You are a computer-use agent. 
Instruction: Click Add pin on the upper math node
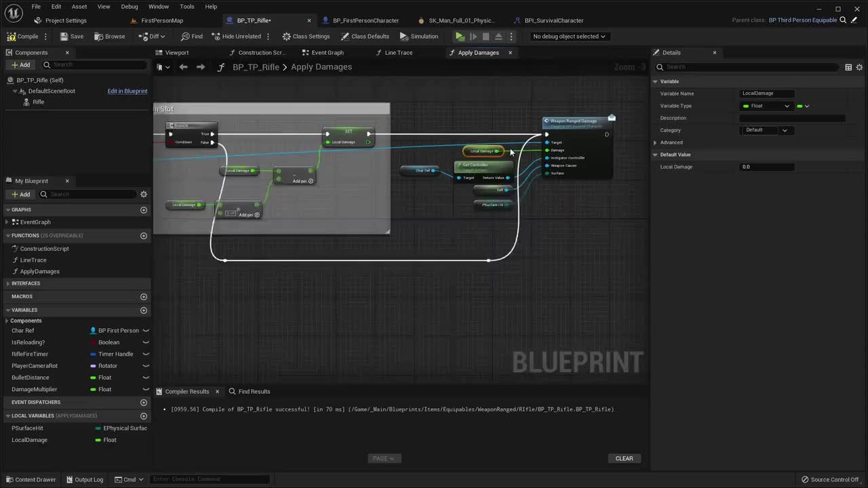(302, 181)
